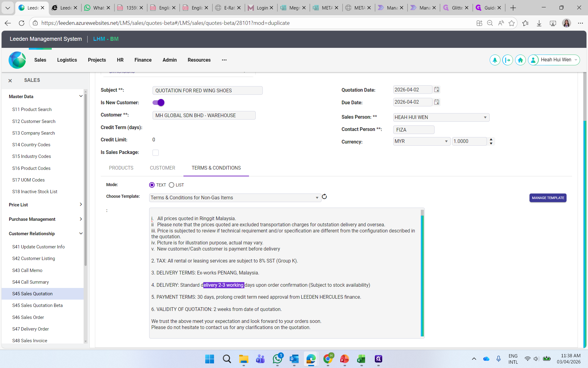The image size is (588, 368).
Task: Open browser profile avatar
Action: pyautogui.click(x=567, y=23)
